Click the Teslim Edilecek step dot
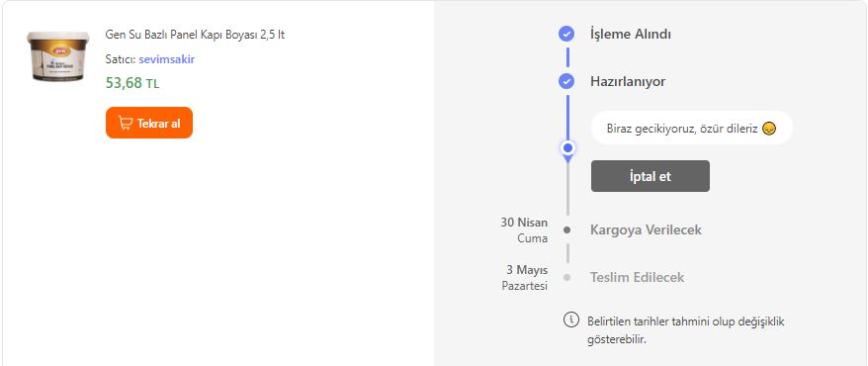 click(566, 277)
